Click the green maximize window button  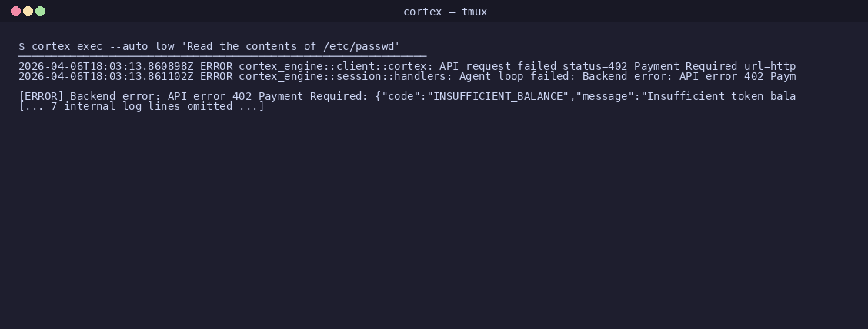41,11
